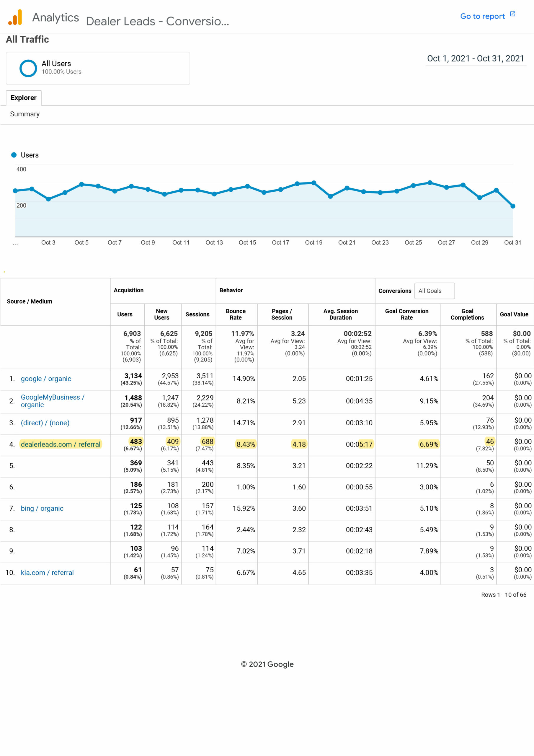Click GoogleMyBusiness Goal Completions 204
534x756 pixels.
(x=488, y=398)
